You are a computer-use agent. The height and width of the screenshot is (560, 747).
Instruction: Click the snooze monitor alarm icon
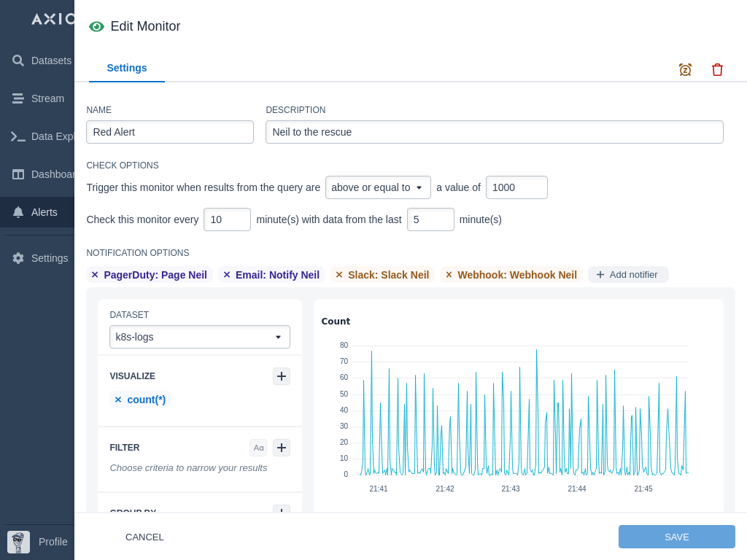pos(685,70)
